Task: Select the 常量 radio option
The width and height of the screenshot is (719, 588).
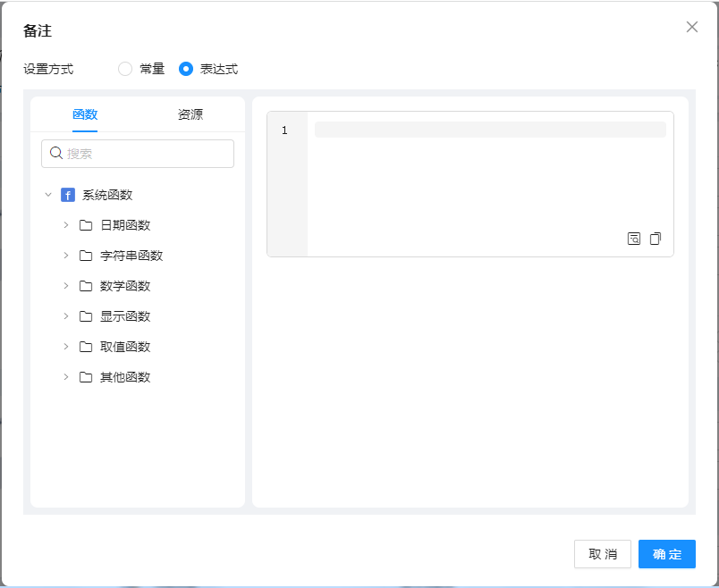Action: (x=125, y=69)
